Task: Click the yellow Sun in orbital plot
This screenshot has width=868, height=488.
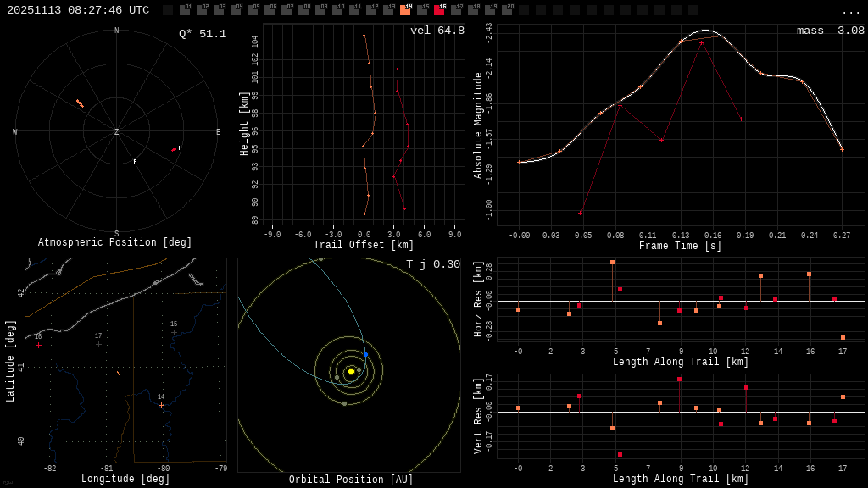Action: coord(351,371)
